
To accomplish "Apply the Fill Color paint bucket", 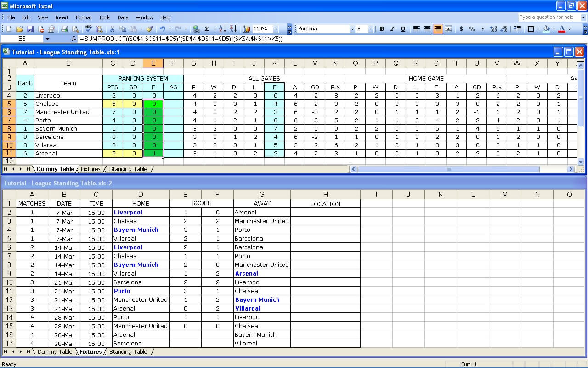I will coord(546,29).
